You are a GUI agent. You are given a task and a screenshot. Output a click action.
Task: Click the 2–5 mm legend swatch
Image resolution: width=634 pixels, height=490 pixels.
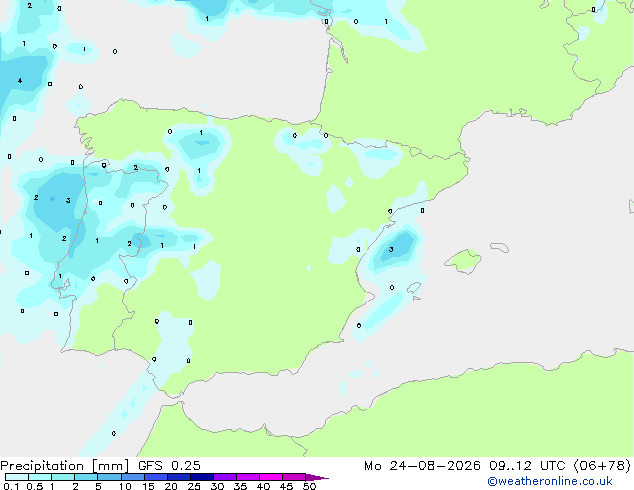tap(86, 477)
